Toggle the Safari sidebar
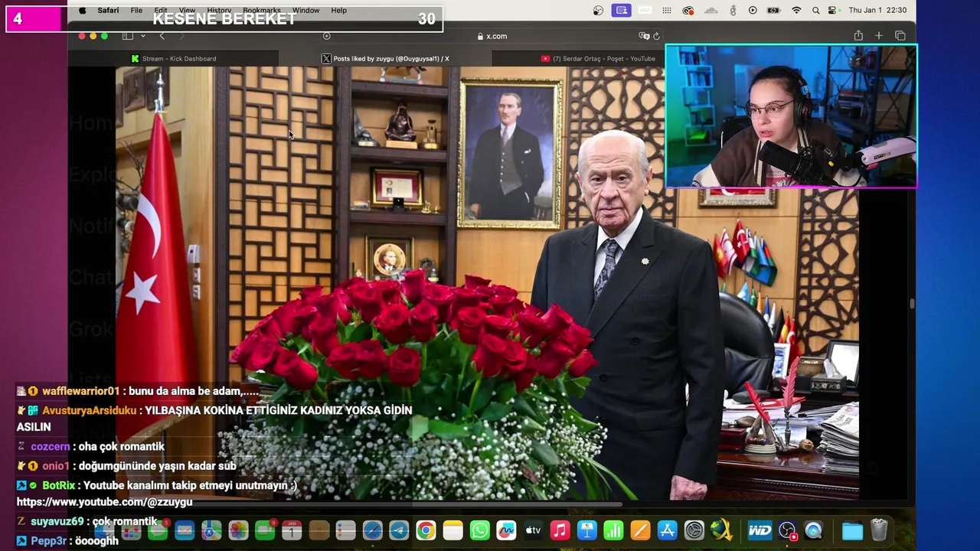 pos(128,36)
